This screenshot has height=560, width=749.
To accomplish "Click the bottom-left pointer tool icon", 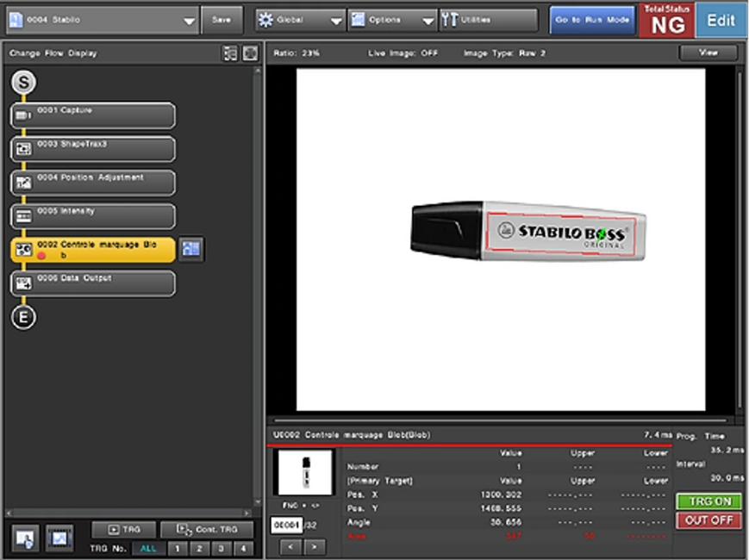I will (25, 538).
